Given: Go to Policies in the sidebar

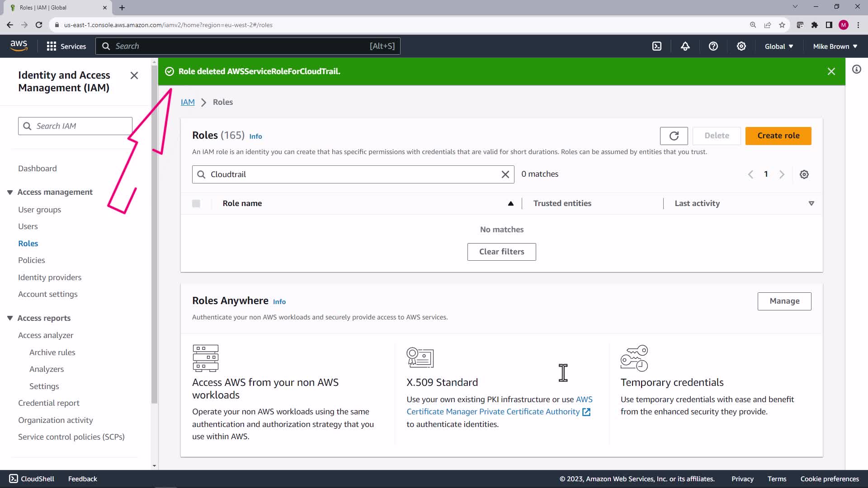Looking at the screenshot, I should coord(32,260).
